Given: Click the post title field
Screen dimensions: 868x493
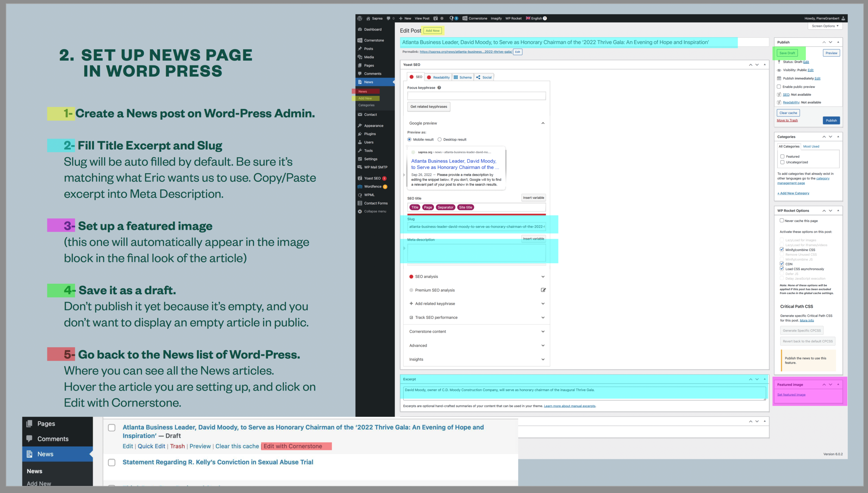Looking at the screenshot, I should coord(584,42).
